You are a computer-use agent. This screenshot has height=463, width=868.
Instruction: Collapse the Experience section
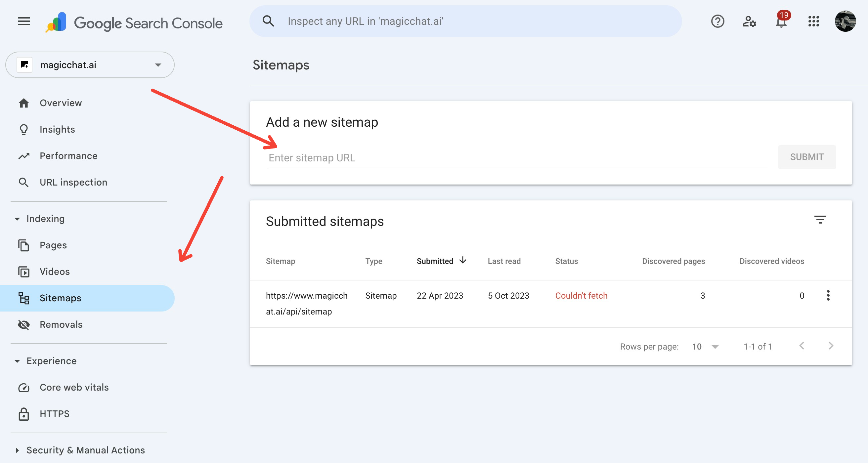[x=17, y=361]
